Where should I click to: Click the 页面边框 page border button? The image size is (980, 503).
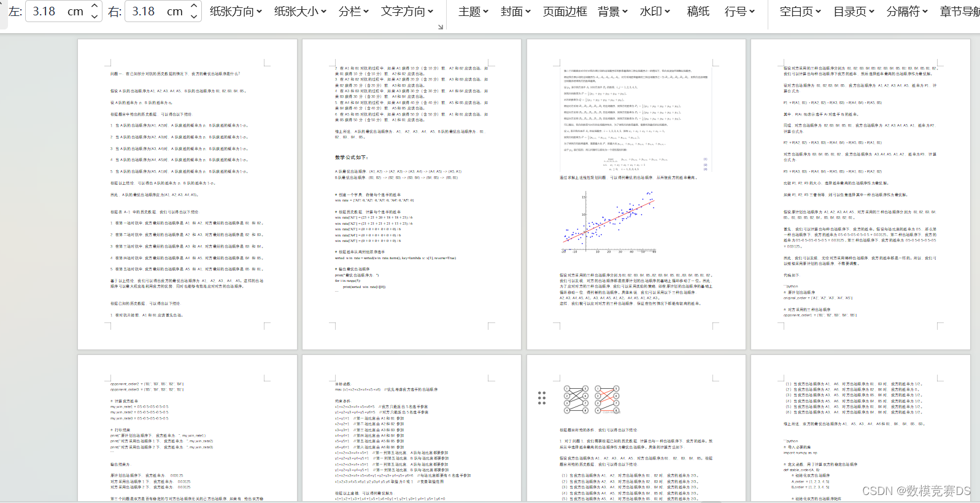(x=565, y=11)
